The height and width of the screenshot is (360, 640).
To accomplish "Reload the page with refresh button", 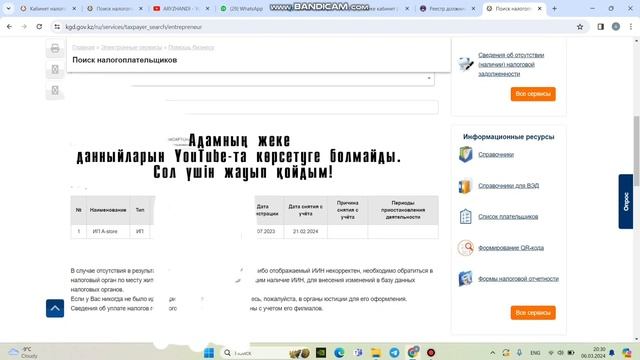I will click(39, 27).
